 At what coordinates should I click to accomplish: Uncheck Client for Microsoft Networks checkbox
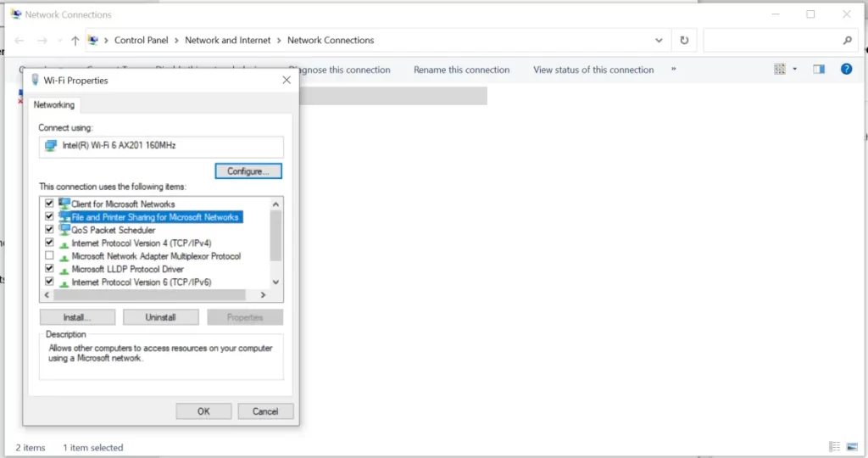tap(49, 204)
